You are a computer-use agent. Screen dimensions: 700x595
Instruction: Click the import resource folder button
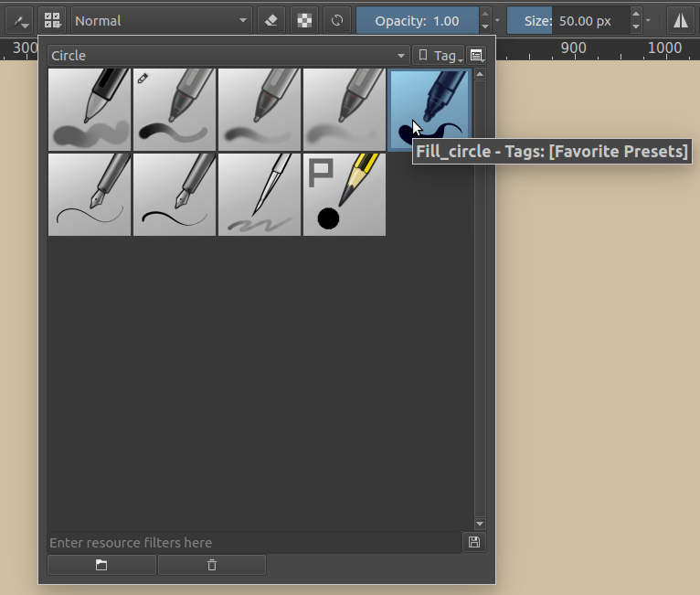click(x=101, y=565)
